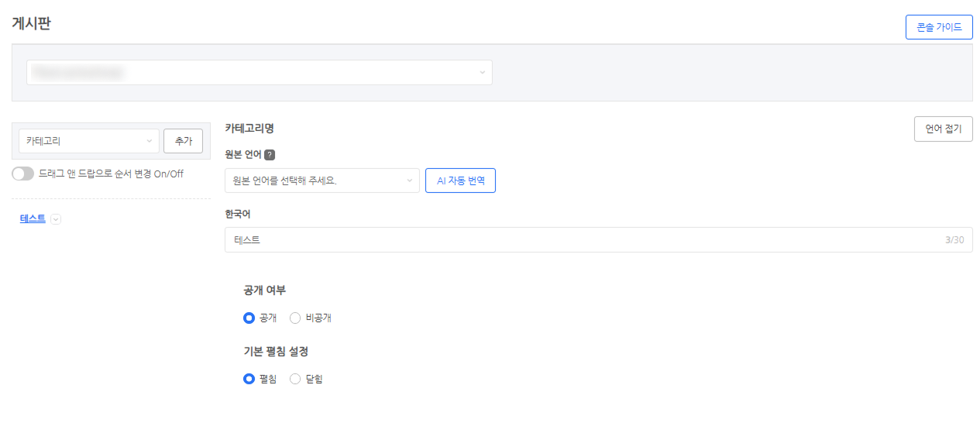Click the 기본 펼침 설정 heading
980x440 pixels.
(276, 352)
